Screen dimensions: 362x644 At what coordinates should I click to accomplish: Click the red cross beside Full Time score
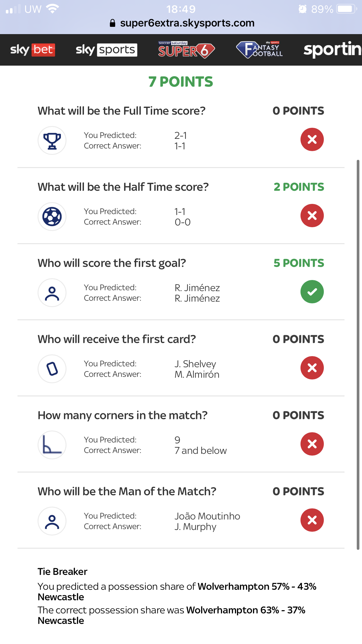(x=312, y=139)
